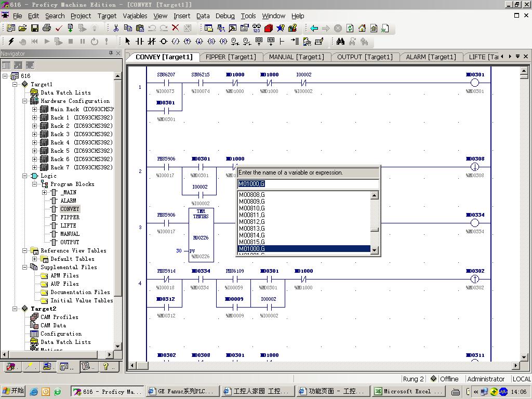532x399 pixels.
Task: Click the Cut scissors icon
Action: tap(116, 28)
